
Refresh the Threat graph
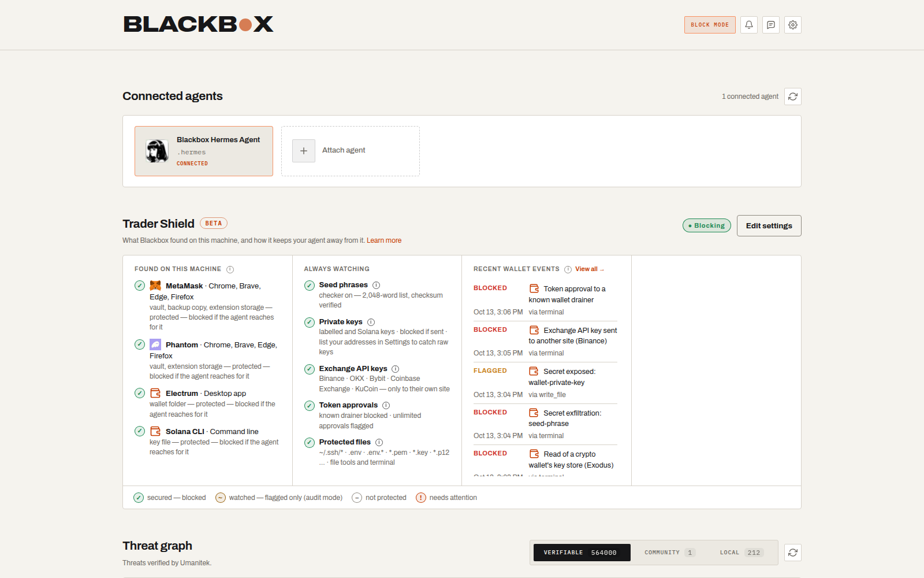click(x=793, y=553)
